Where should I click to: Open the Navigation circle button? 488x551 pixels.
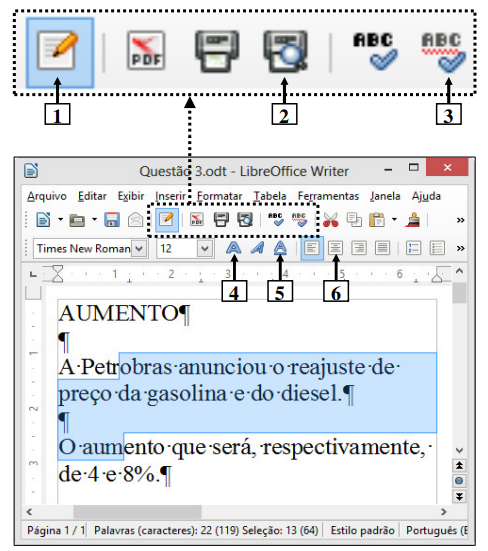click(x=459, y=481)
